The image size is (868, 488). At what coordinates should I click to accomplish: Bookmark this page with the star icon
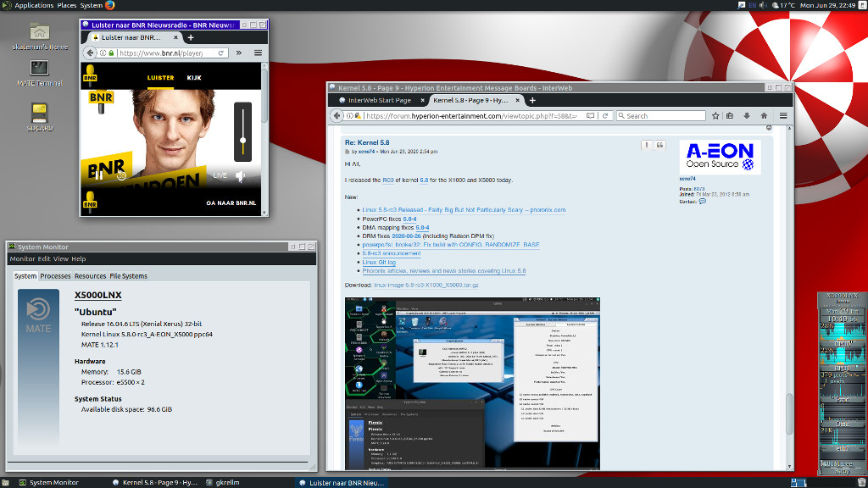715,115
